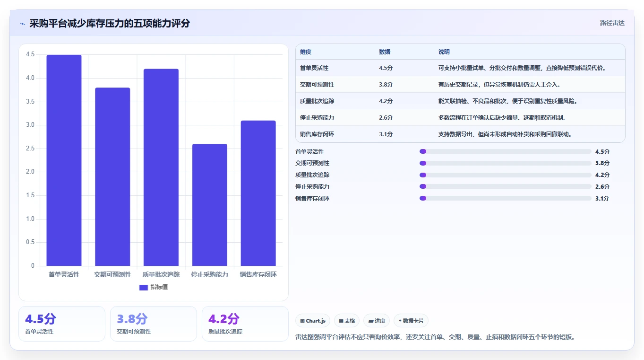Click the lightning icon beside the page title
Viewport: 644px width, 360px height.
[22, 24]
